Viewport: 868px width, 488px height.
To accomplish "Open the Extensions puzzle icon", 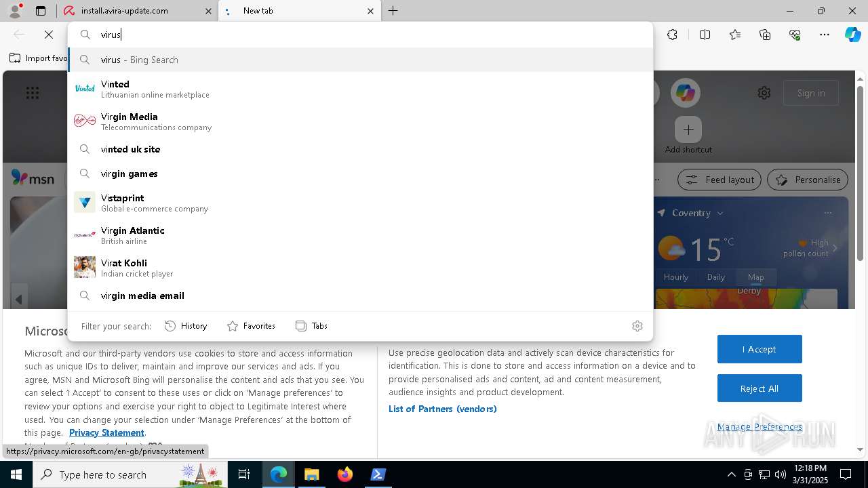I will tap(672, 35).
